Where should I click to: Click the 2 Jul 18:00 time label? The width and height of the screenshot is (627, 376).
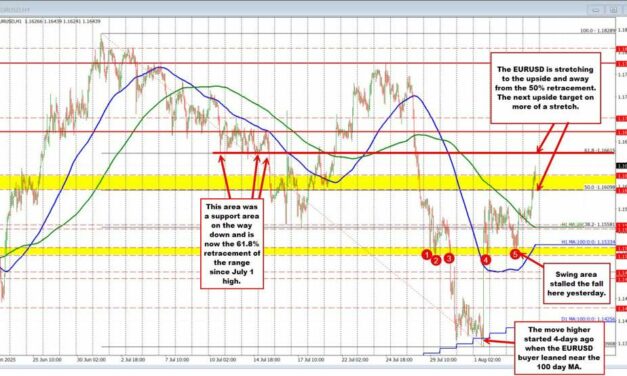tap(134, 360)
